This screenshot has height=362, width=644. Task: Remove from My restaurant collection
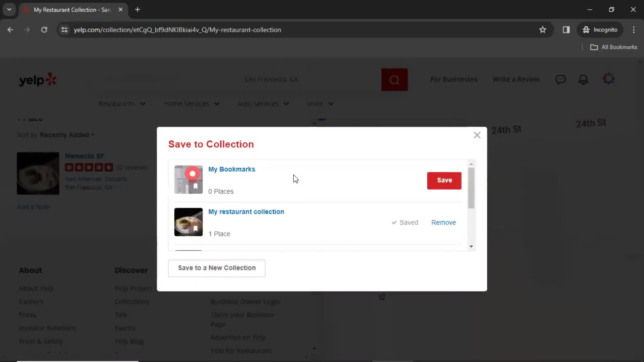tap(443, 223)
